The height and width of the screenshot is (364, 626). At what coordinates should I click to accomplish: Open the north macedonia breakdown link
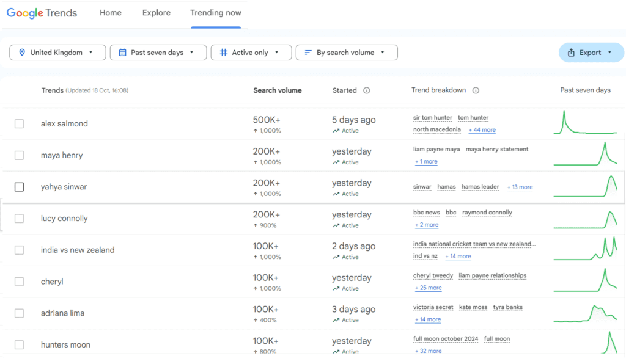[x=436, y=129]
